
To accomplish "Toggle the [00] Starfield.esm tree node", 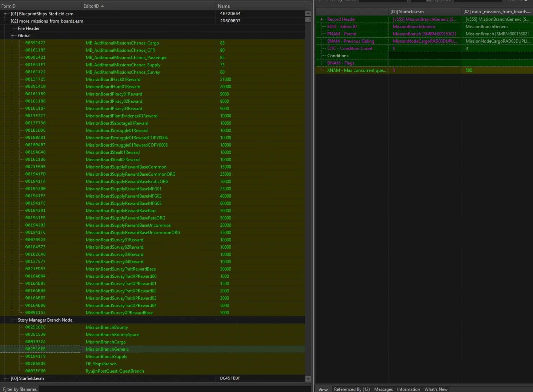I will pyautogui.click(x=5, y=378).
